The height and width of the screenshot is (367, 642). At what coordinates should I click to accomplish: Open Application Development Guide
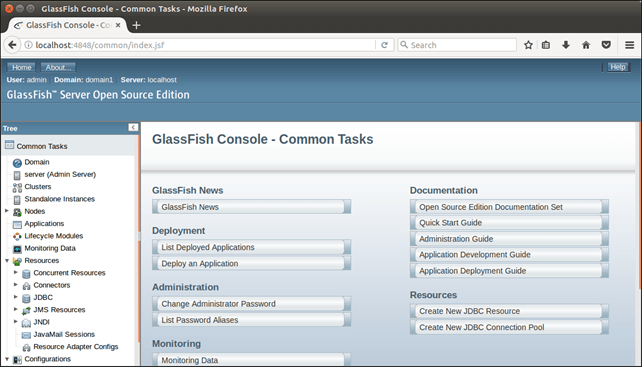[x=509, y=254]
